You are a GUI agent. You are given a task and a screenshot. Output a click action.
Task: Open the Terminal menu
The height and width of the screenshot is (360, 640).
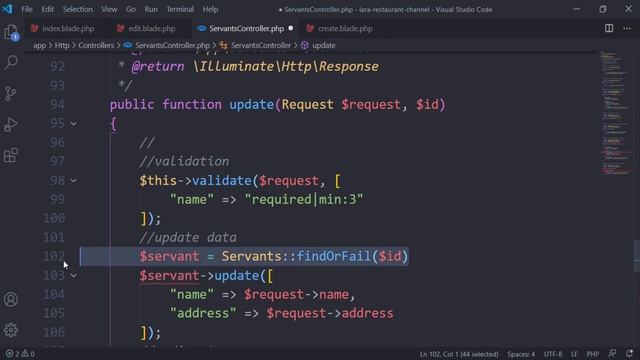point(180,9)
